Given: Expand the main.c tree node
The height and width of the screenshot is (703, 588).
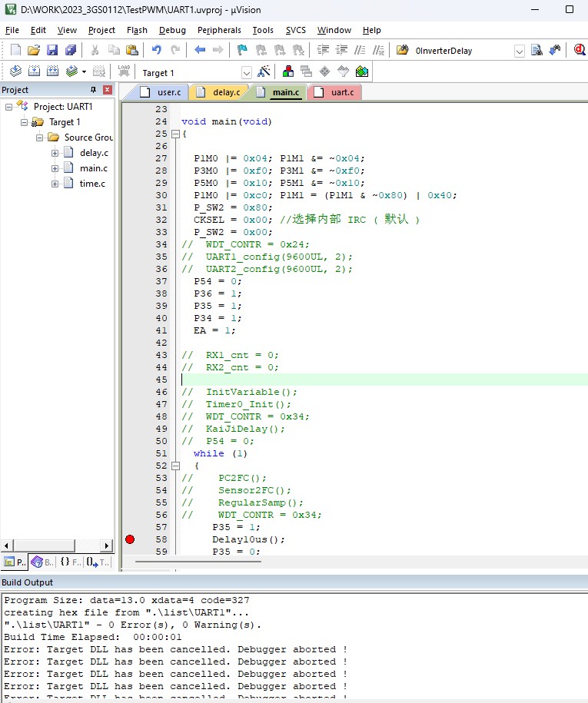Looking at the screenshot, I should click(55, 168).
